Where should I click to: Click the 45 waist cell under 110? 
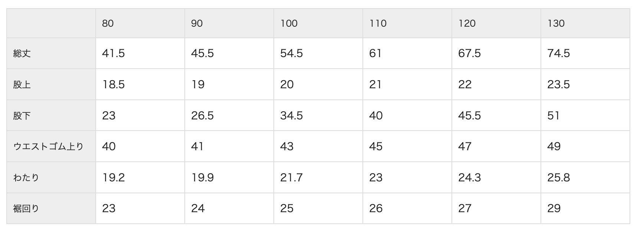click(376, 147)
